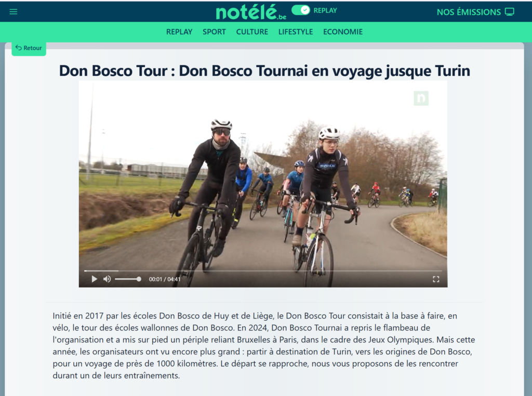Viewport: 532px width, 396px height.
Task: Click the video progress bar
Action: [x=263, y=271]
